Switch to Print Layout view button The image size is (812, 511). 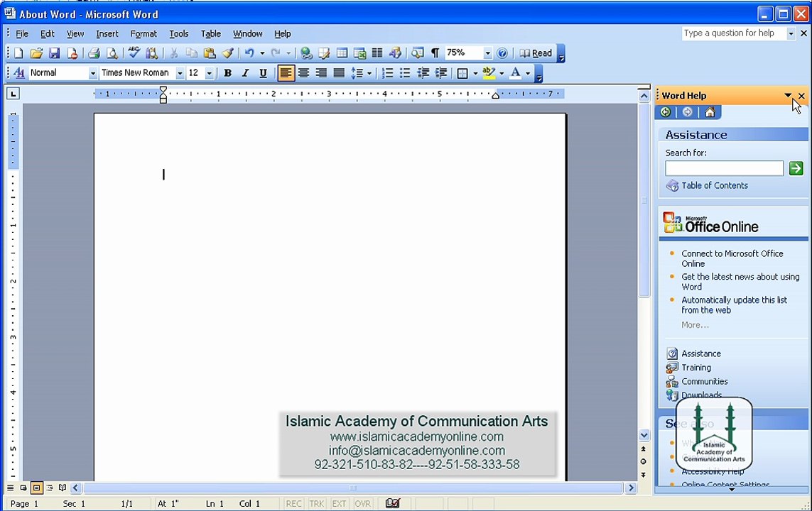coord(36,488)
